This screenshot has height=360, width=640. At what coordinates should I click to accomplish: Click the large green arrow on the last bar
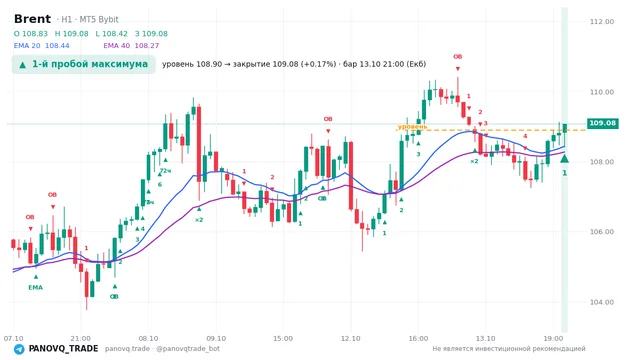tap(564, 158)
